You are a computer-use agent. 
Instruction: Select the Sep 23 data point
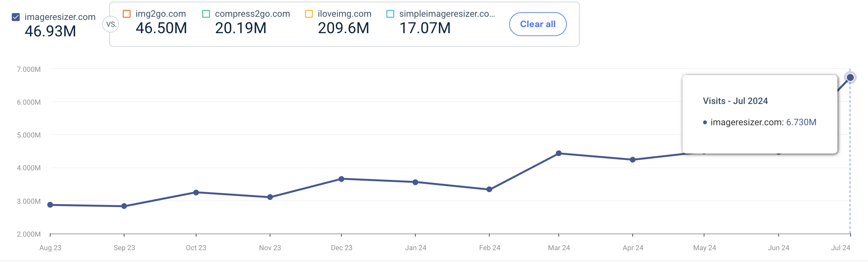(124, 206)
